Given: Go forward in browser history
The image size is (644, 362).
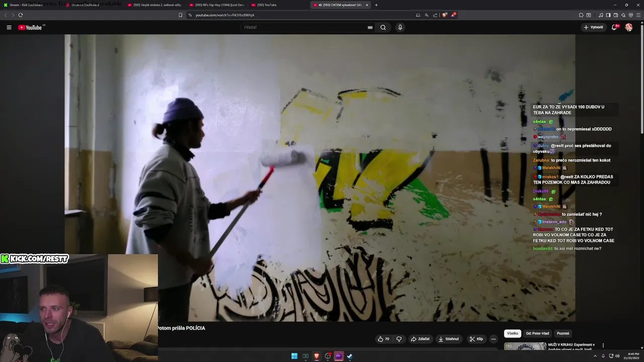Looking at the screenshot, I should (x=13, y=15).
